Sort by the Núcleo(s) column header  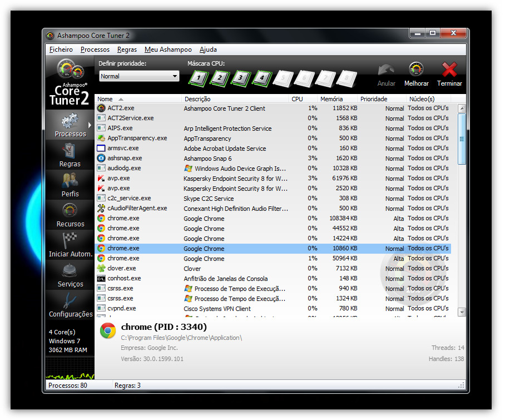point(428,99)
